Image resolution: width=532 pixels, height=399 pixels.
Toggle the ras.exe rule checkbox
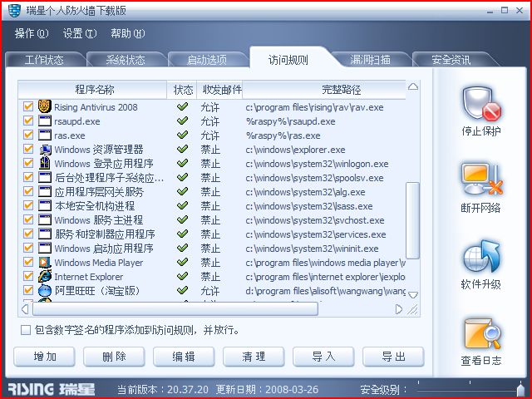(x=28, y=135)
